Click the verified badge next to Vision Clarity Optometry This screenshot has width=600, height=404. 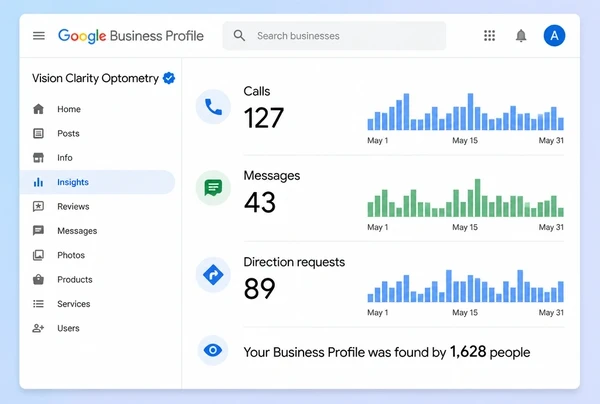tap(169, 78)
